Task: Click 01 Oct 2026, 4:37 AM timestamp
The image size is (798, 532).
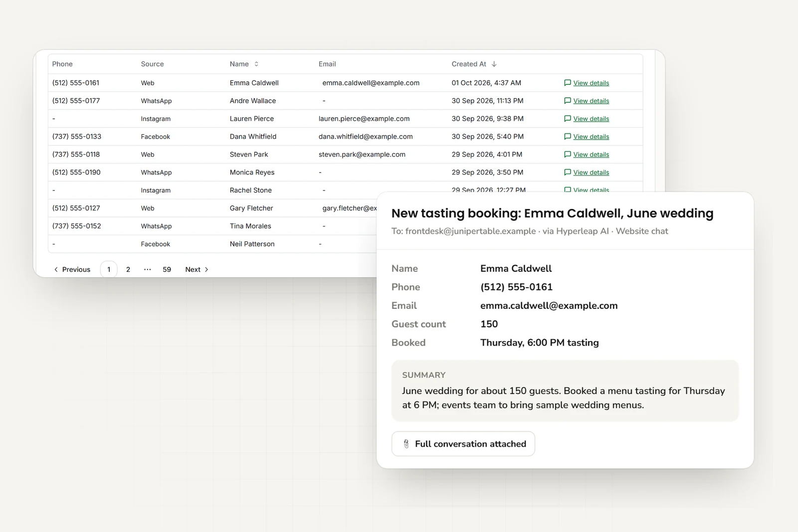Action: (x=486, y=83)
